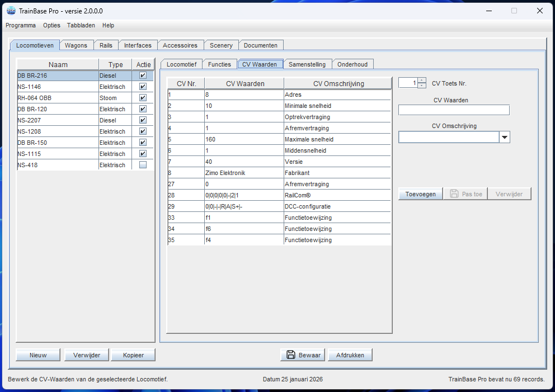Click the save disk icon on Bewaar

(x=290, y=355)
